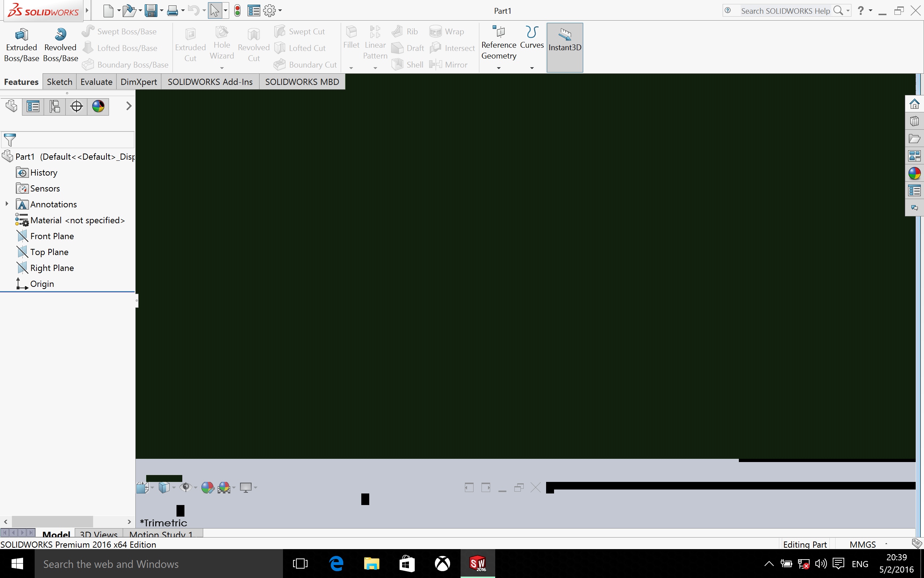This screenshot has width=924, height=578.
Task: Open the SOLIDWORKS Add-Ins tab
Action: point(210,82)
